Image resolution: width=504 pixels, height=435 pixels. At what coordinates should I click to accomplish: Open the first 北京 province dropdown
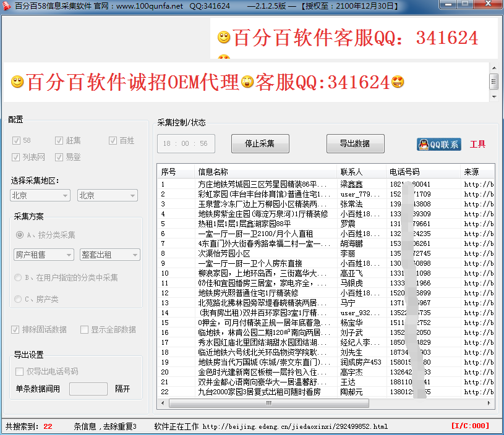pyautogui.click(x=40, y=195)
